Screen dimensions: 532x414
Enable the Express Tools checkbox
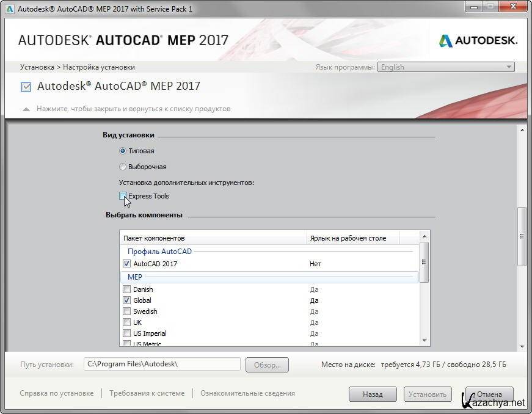click(x=123, y=196)
